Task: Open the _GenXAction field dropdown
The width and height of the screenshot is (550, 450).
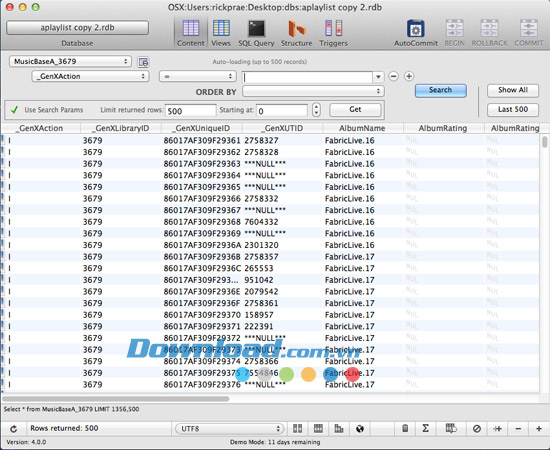Action: tap(90, 76)
